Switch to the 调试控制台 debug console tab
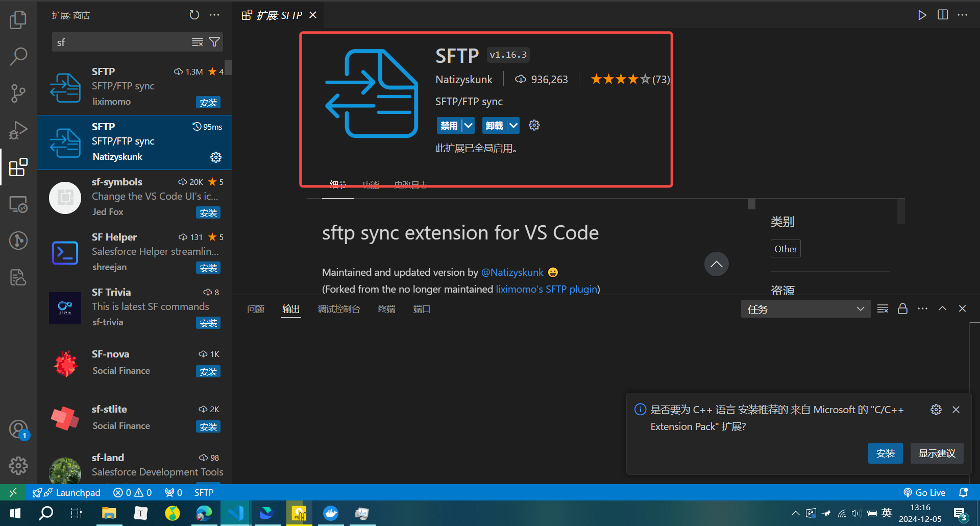This screenshot has width=980, height=526. click(339, 309)
